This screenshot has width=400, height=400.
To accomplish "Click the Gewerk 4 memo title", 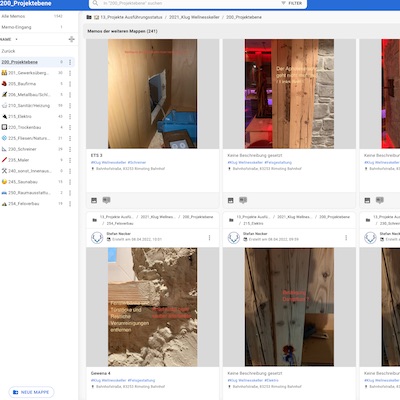I will click(101, 373).
